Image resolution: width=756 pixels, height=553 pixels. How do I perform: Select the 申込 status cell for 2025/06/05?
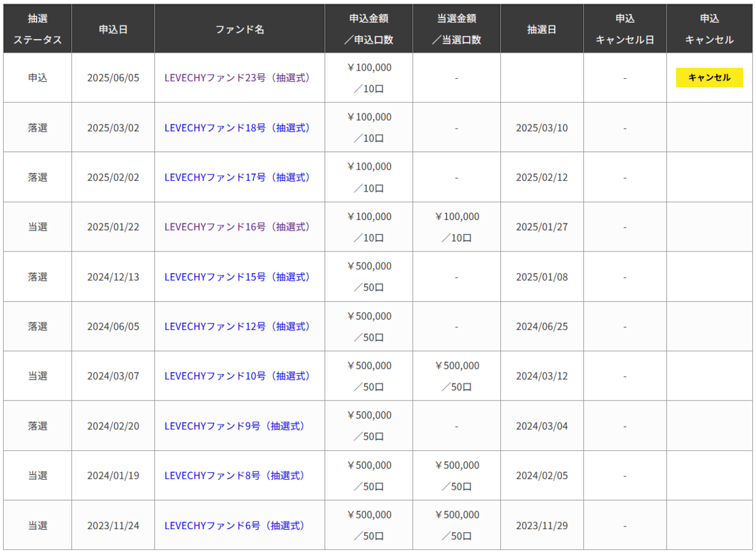point(38,78)
